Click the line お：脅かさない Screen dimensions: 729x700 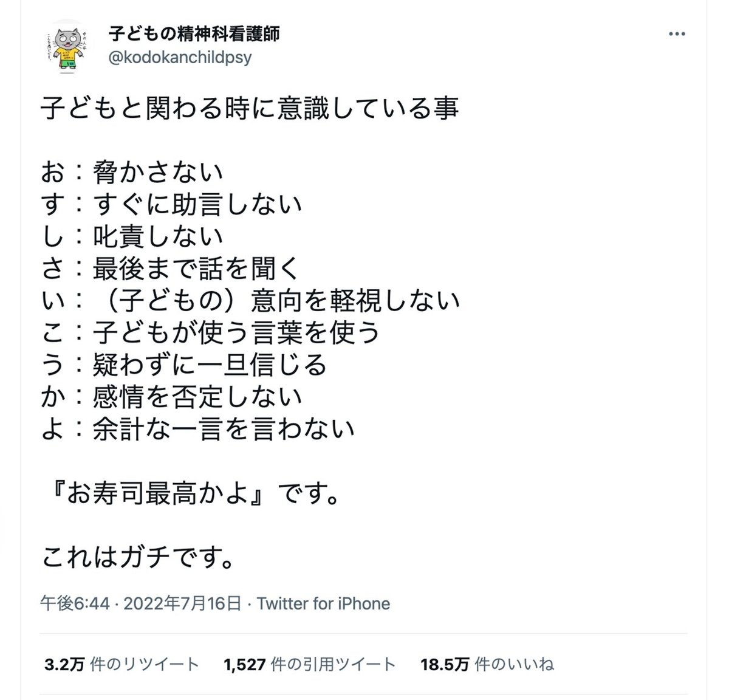click(132, 173)
